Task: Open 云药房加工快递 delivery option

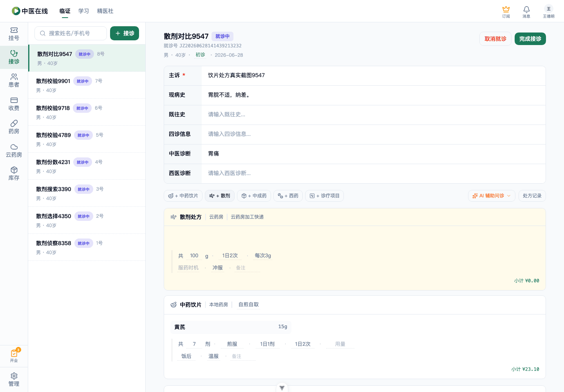Action: (247, 217)
